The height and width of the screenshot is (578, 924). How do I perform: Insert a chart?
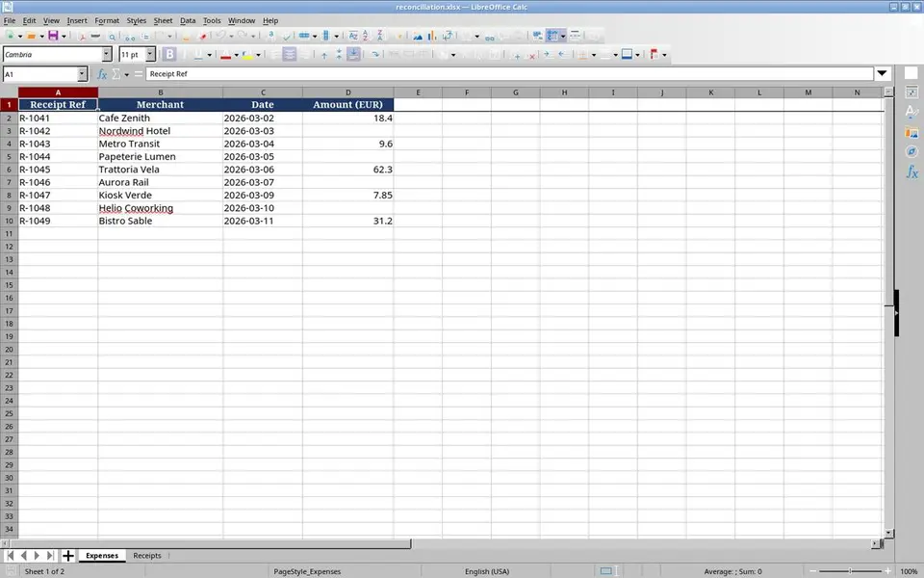coord(432,36)
